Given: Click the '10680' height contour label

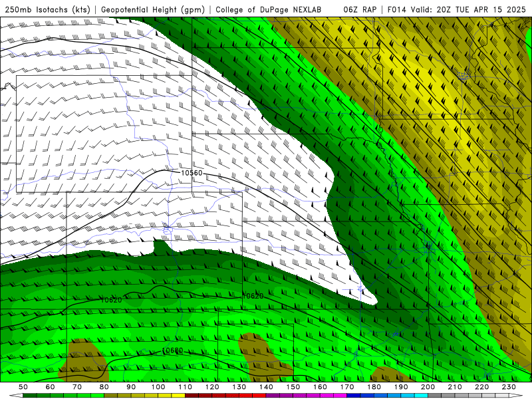Looking at the screenshot, I should (172, 350).
